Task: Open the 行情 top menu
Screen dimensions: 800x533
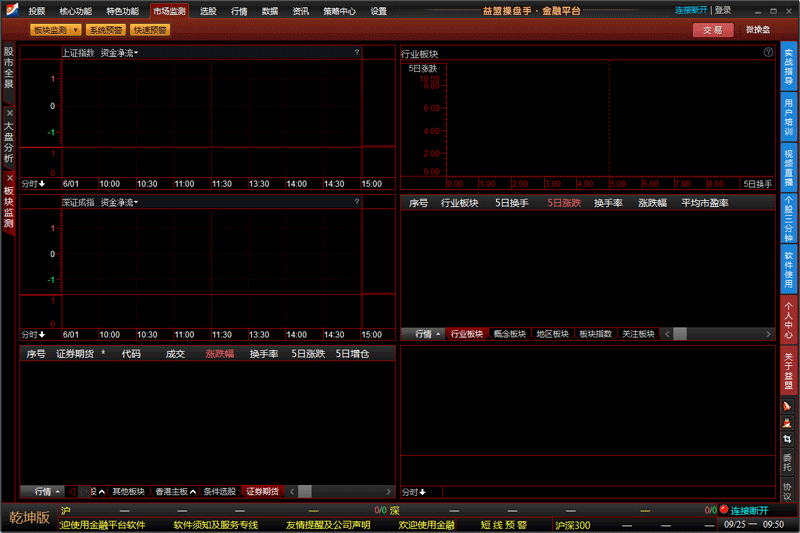Action: (x=239, y=11)
